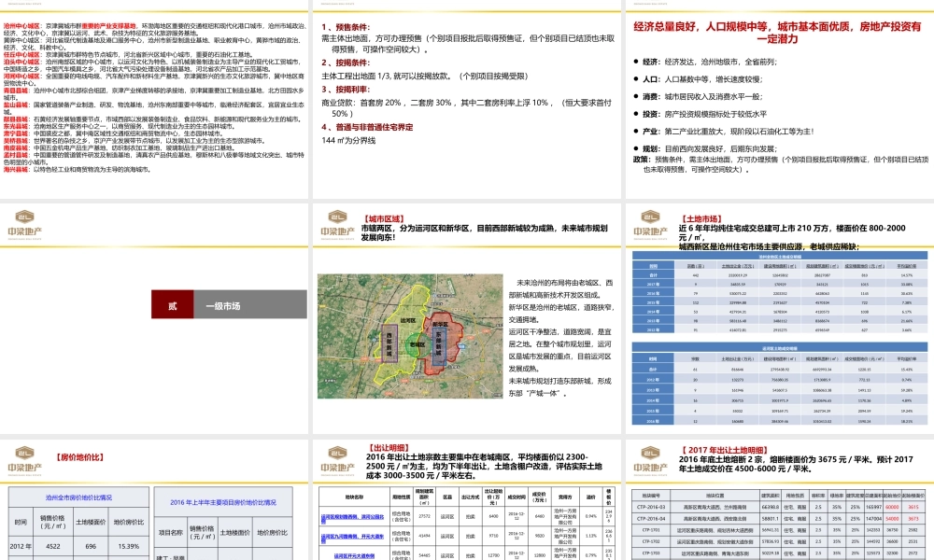Select the 【出让明细】 heading
The image size is (934, 560).
point(389,447)
